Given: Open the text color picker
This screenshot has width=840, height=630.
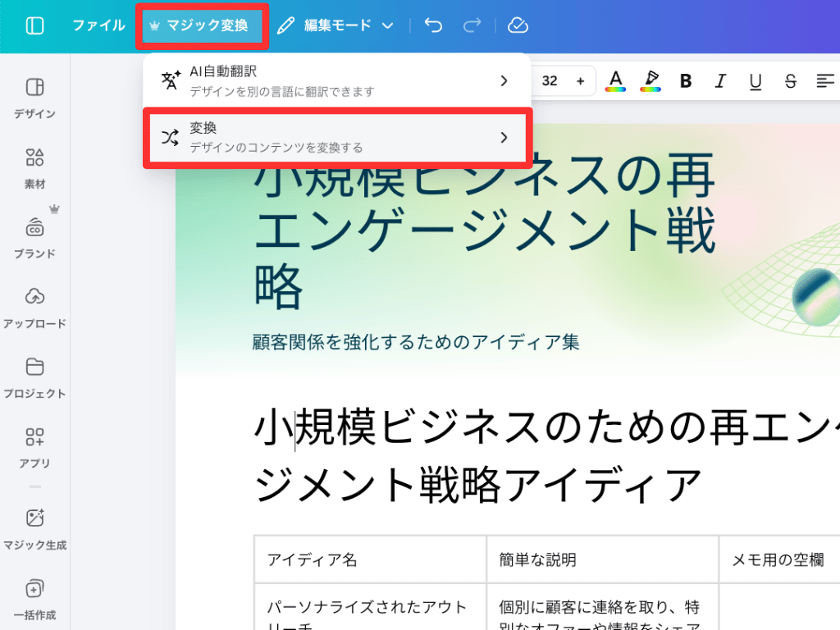Looking at the screenshot, I should coord(616,80).
